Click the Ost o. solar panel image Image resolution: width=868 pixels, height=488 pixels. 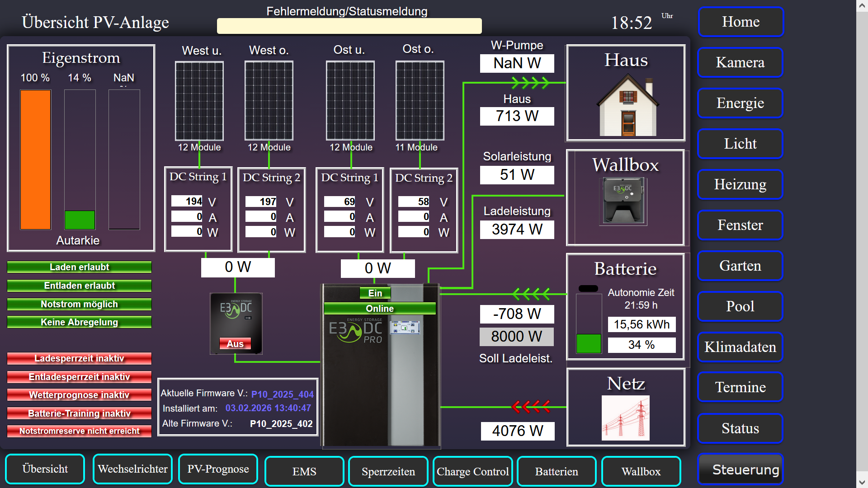(420, 101)
